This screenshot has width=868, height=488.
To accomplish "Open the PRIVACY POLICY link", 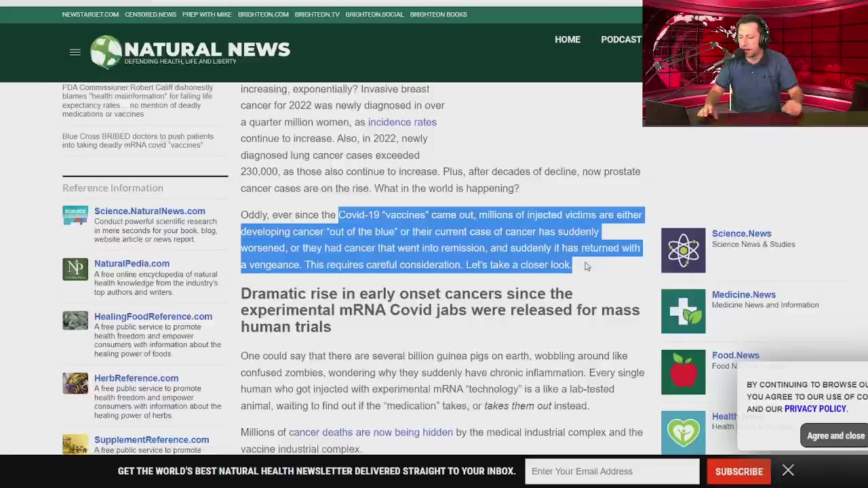I will tap(815, 409).
